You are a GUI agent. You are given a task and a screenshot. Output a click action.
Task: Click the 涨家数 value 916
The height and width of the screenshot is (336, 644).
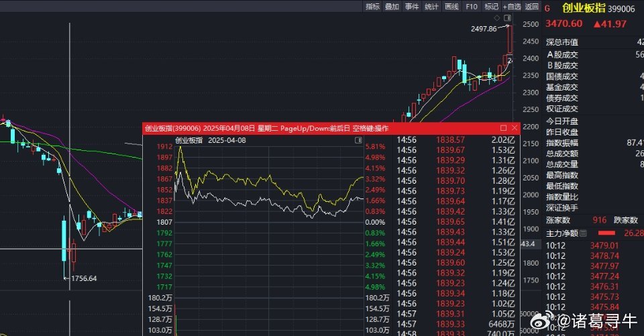coord(600,220)
